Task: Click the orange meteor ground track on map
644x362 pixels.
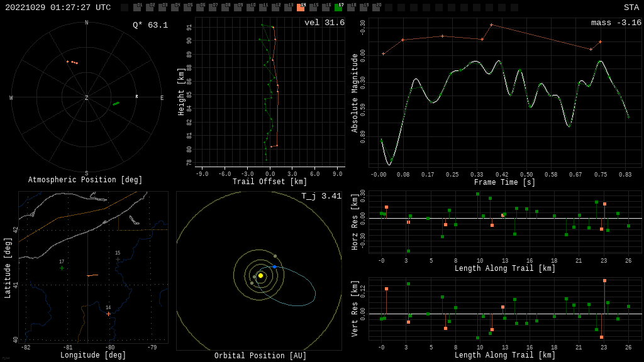Action: [92, 275]
